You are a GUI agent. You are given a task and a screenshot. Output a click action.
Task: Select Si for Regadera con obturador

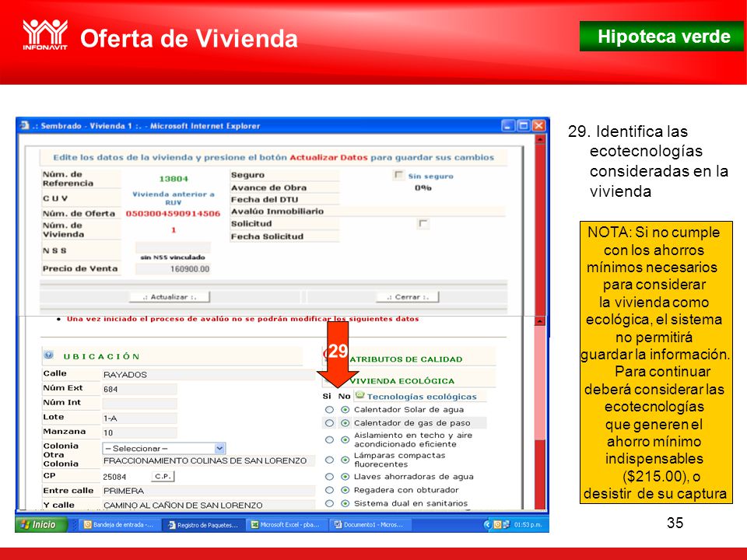coord(329,490)
